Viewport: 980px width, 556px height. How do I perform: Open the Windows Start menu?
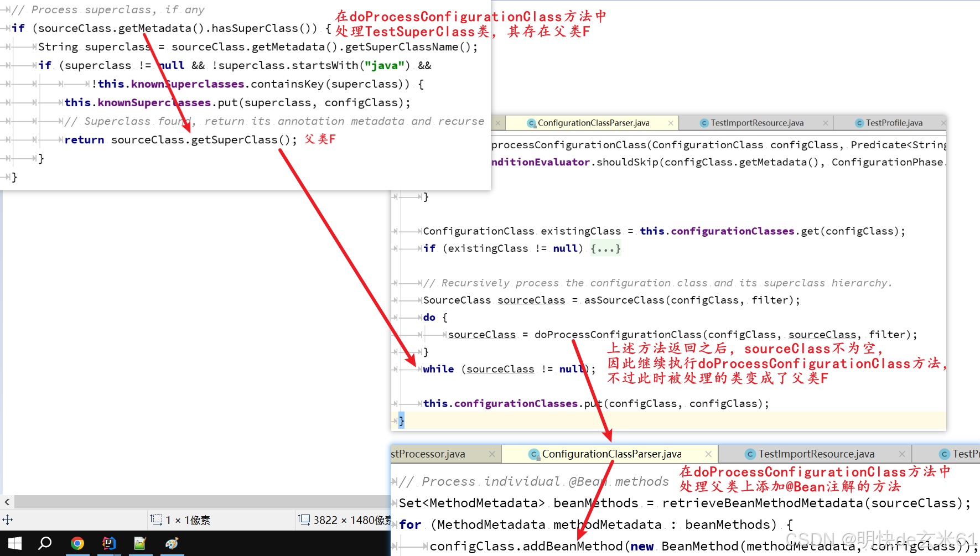coord(14,543)
